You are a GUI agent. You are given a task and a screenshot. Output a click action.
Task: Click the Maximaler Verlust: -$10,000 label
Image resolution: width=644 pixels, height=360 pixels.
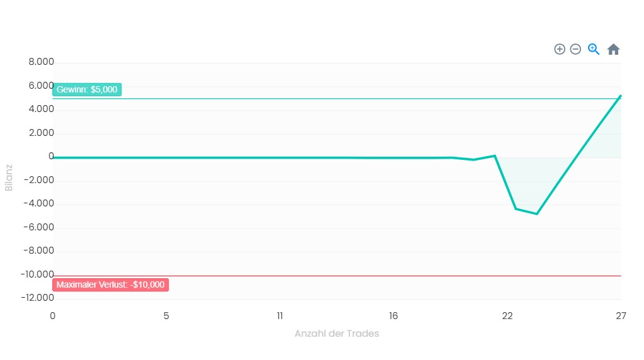click(111, 284)
